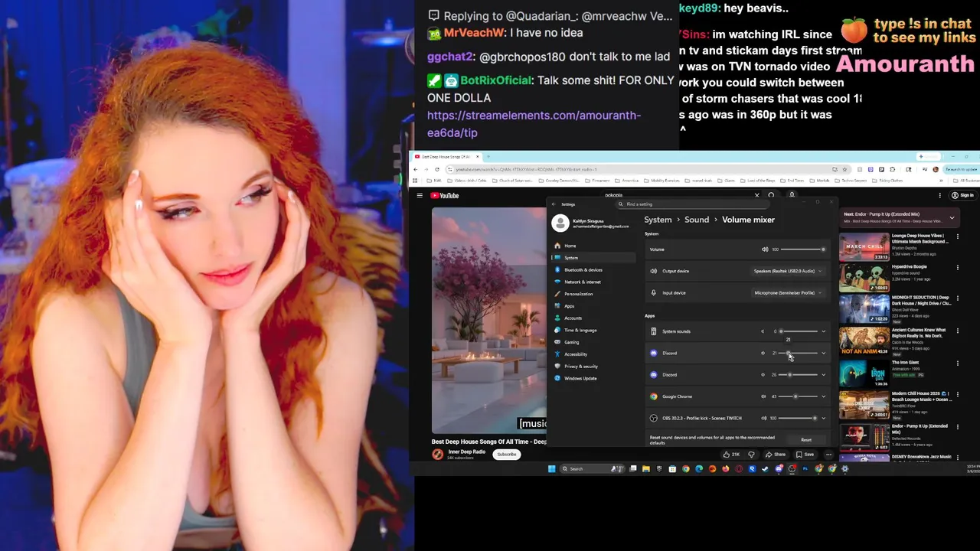
Task: Mute the first Discord app volume
Action: pyautogui.click(x=763, y=353)
